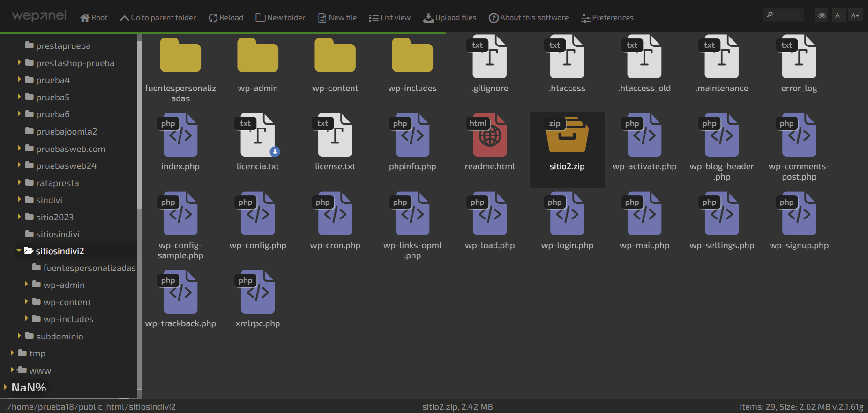Open the sitio2.zip archive file

click(x=567, y=136)
